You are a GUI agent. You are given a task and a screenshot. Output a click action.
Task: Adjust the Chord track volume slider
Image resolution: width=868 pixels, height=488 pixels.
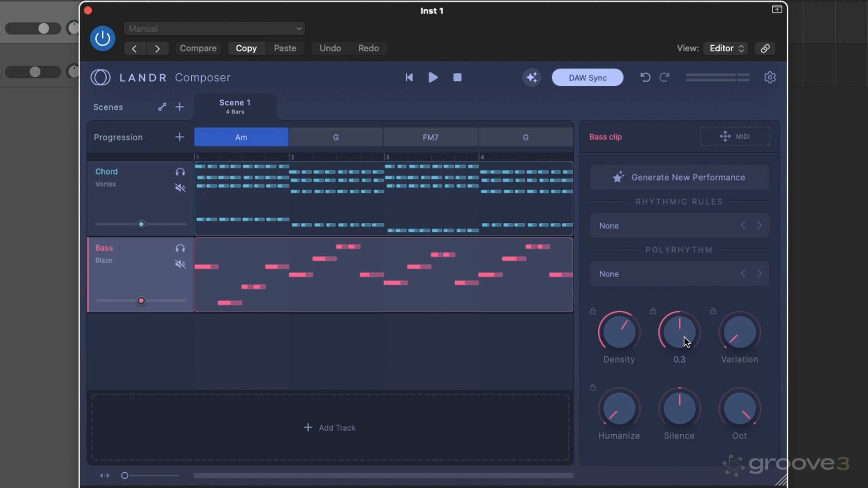point(141,224)
